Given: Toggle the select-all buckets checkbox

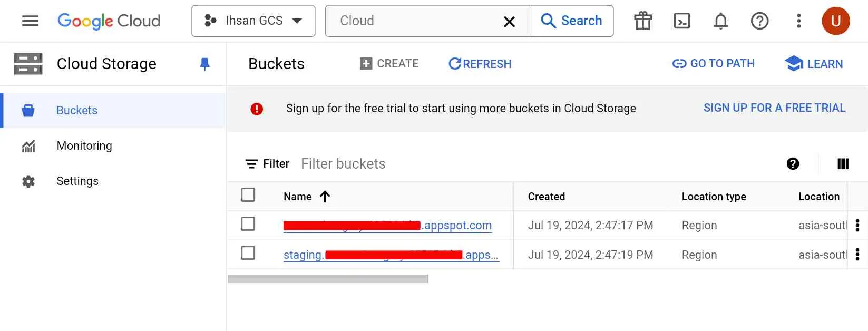Looking at the screenshot, I should (248, 195).
